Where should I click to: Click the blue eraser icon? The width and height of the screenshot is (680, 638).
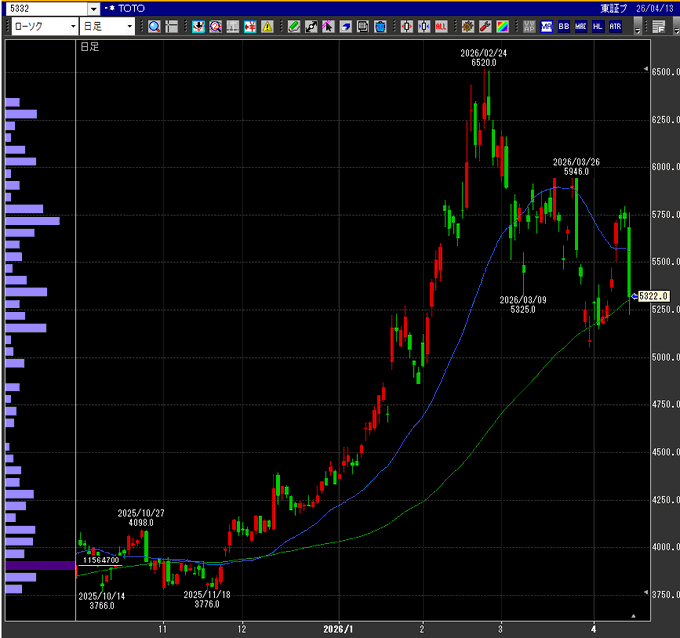pos(346,26)
